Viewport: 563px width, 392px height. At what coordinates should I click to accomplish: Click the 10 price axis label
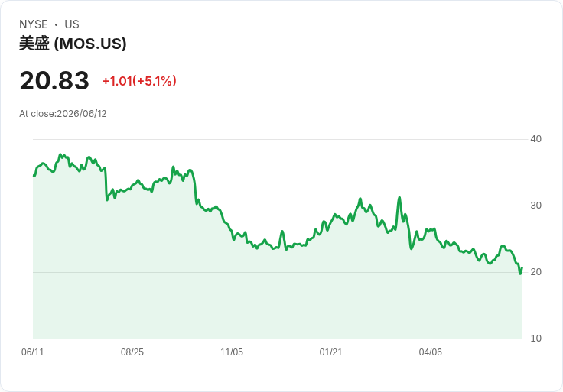(535, 339)
